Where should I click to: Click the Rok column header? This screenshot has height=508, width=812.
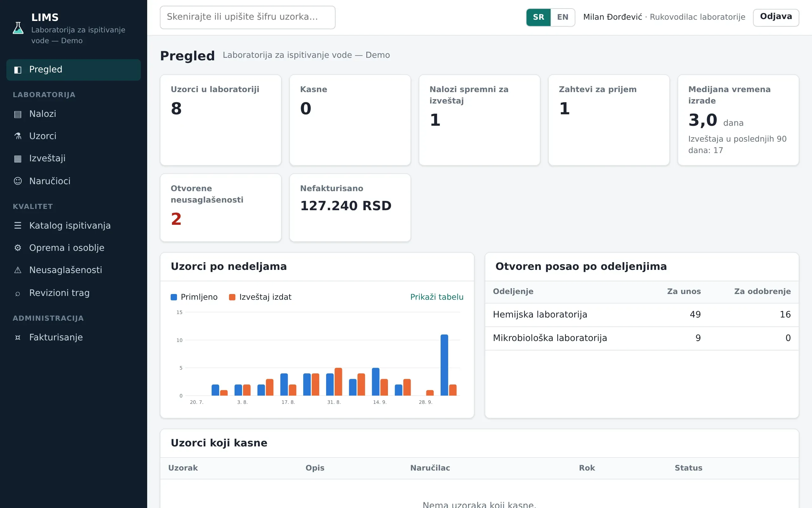587,468
